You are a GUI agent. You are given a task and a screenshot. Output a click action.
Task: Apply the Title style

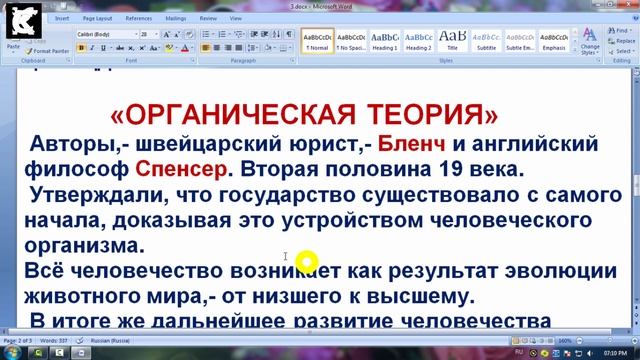click(x=453, y=41)
